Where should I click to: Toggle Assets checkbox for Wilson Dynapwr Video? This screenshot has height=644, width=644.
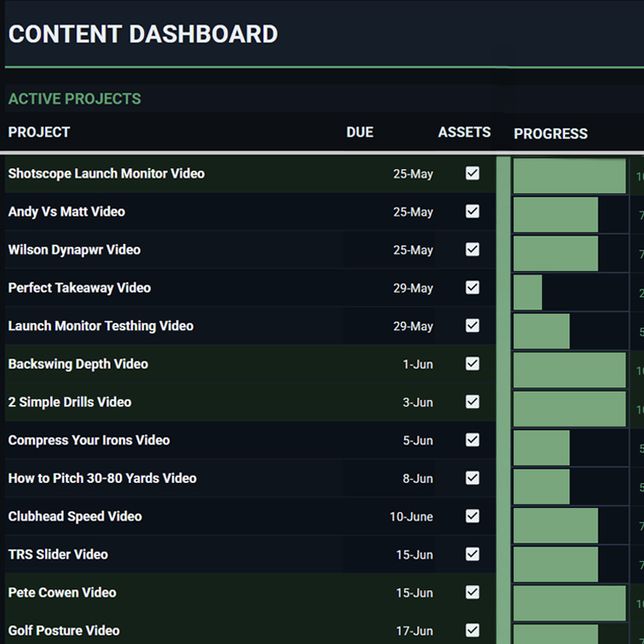pyautogui.click(x=473, y=250)
